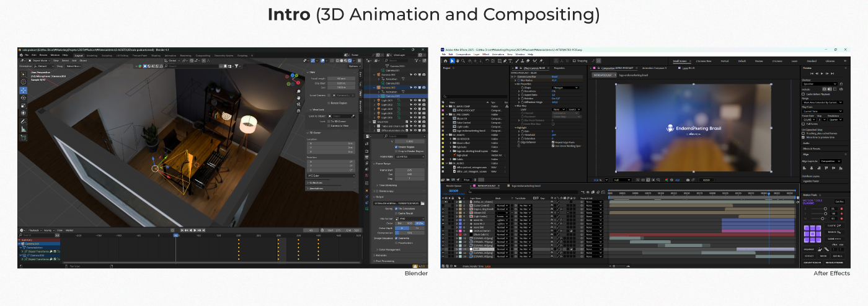Image resolution: width=868 pixels, height=306 pixels.
Task: Toggle Lock To 3D Cursor checkbox
Action: pos(329,121)
